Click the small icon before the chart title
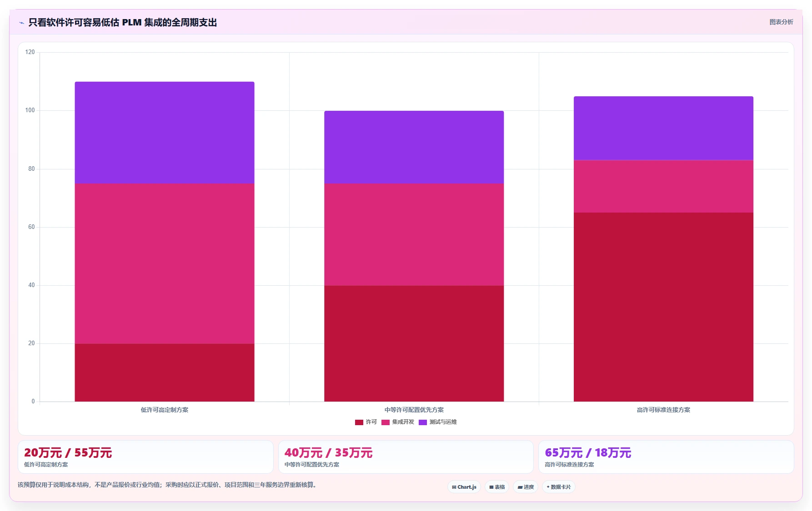Viewport: 812px width, 511px height. tap(21, 23)
